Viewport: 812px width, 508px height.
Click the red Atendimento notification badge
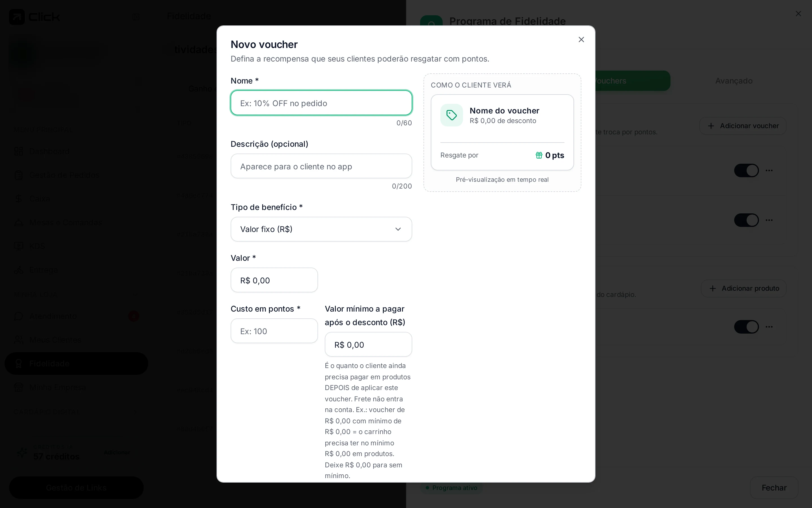pos(134,316)
